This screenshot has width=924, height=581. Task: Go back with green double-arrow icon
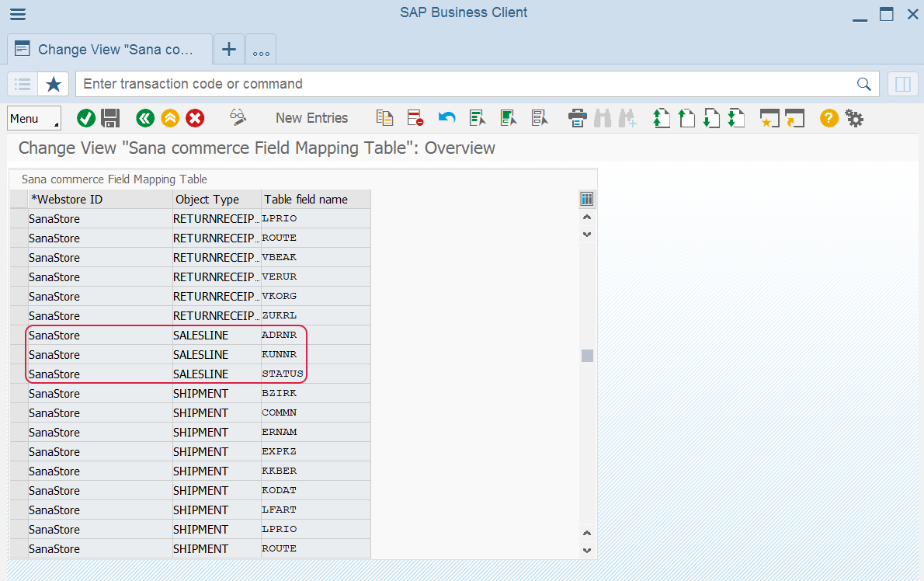145,118
